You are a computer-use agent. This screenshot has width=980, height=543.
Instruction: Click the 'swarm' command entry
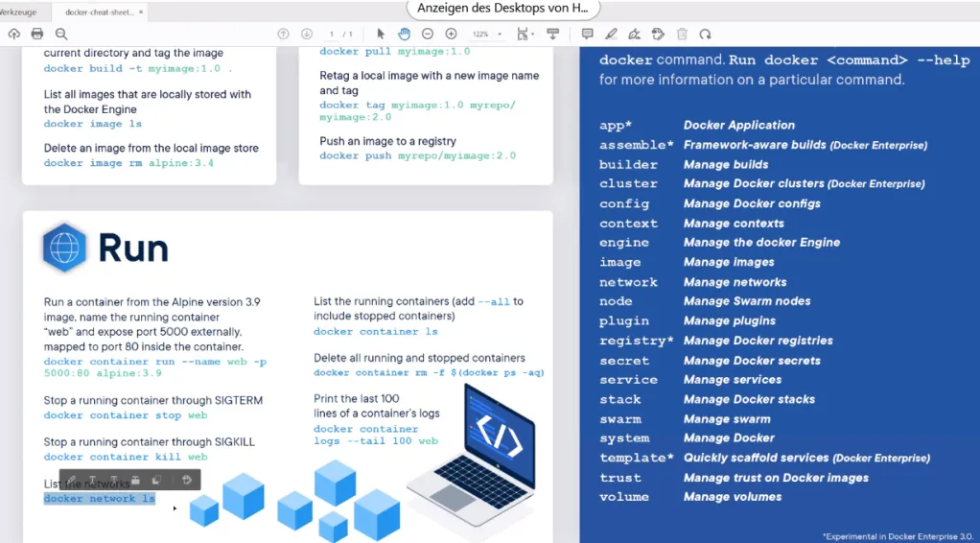pyautogui.click(x=620, y=419)
